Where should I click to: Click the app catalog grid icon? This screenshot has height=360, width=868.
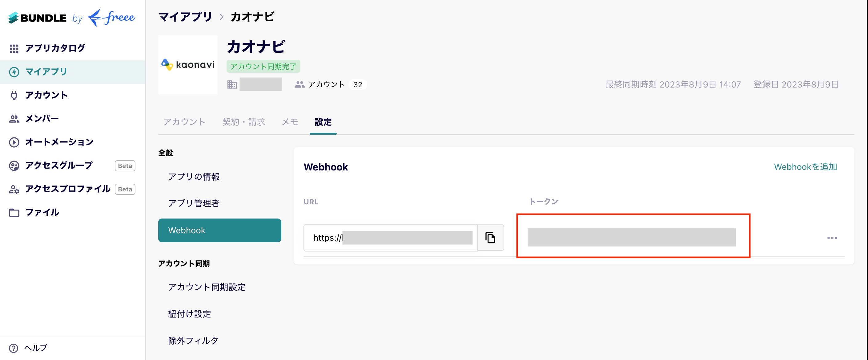click(14, 49)
